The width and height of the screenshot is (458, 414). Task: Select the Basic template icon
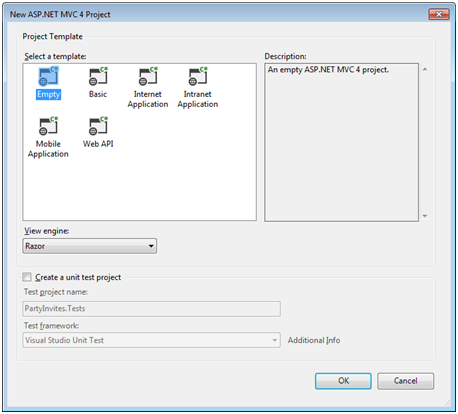pos(98,76)
